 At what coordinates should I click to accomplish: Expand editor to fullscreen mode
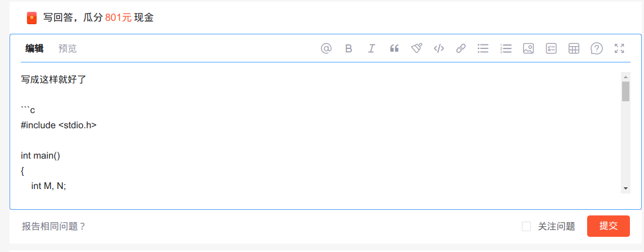[619, 48]
